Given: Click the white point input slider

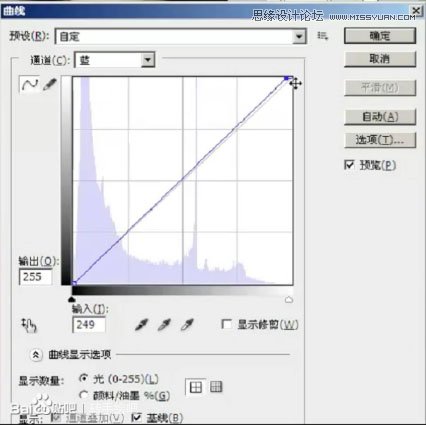Looking at the screenshot, I should tap(289, 300).
